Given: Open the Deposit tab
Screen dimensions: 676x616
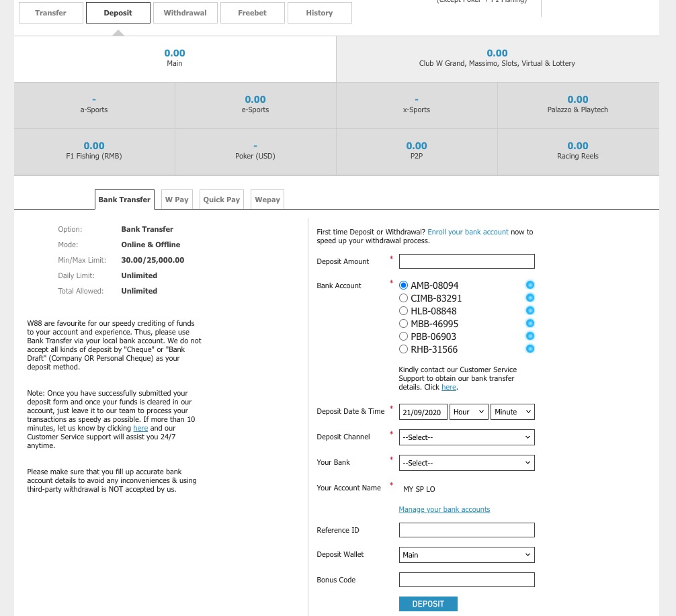Looking at the screenshot, I should [x=118, y=13].
